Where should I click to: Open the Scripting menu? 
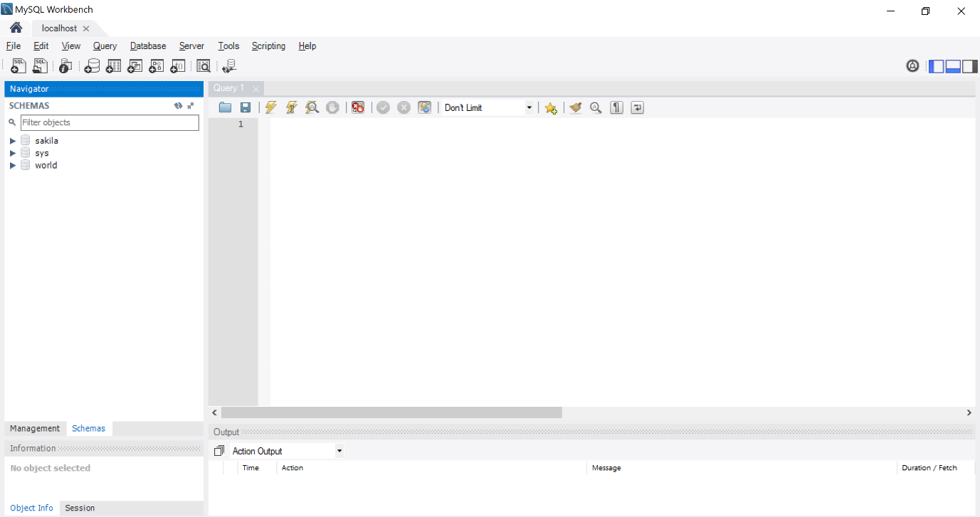coord(268,46)
